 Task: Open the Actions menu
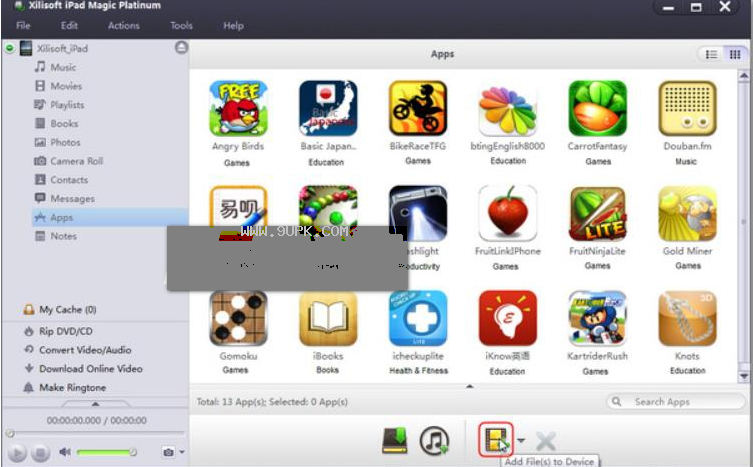pyautogui.click(x=123, y=25)
